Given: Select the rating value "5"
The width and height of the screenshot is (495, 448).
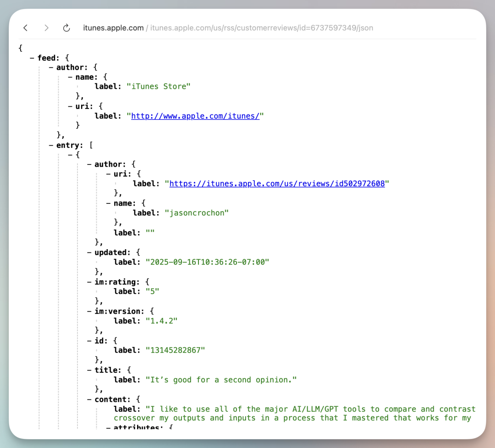Looking at the screenshot, I should (x=153, y=291).
